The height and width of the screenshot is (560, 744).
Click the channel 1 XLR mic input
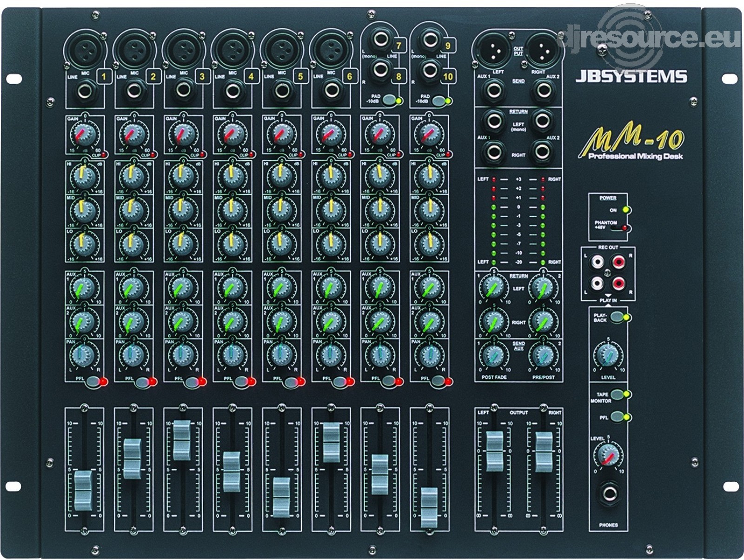click(85, 50)
